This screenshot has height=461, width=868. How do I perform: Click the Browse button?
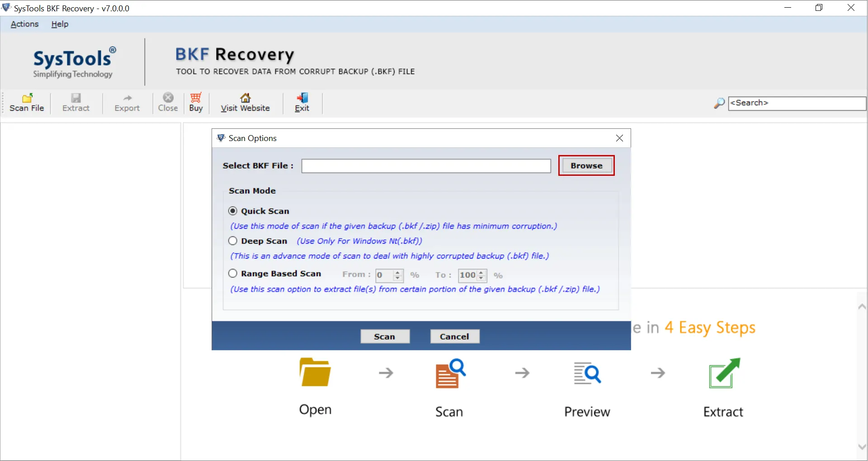pos(586,165)
